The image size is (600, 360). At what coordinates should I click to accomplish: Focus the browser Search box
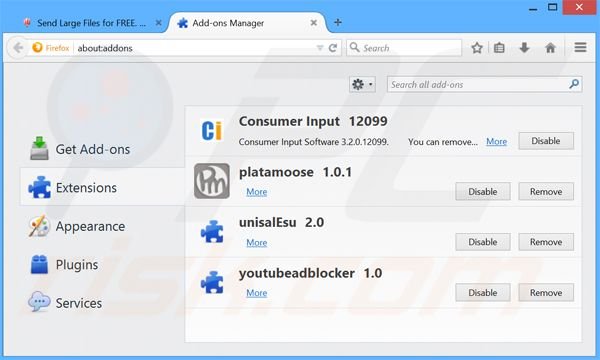pyautogui.click(x=404, y=48)
